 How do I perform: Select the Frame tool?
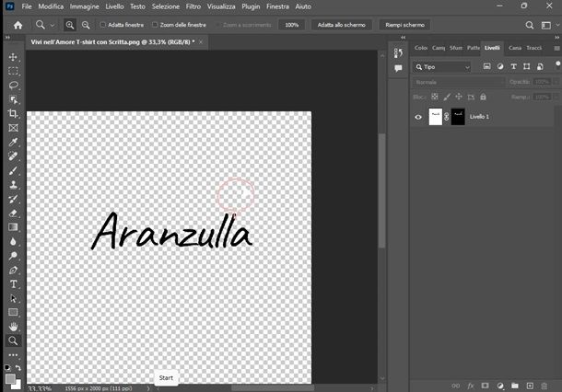tap(13, 128)
